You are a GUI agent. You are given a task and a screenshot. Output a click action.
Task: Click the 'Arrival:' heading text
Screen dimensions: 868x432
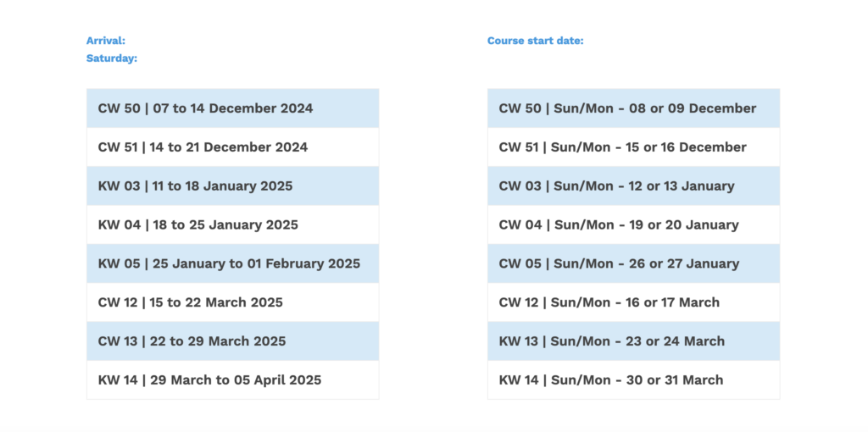point(106,41)
